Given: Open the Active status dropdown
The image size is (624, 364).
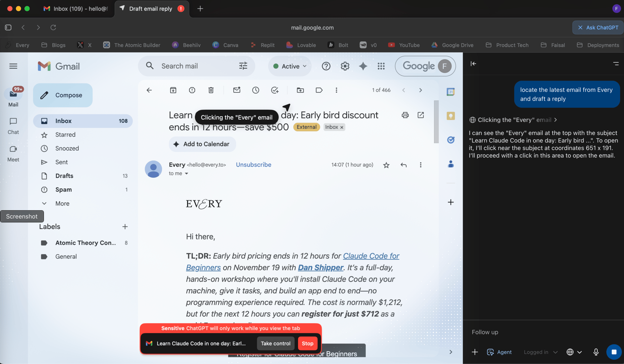Looking at the screenshot, I should click(290, 66).
